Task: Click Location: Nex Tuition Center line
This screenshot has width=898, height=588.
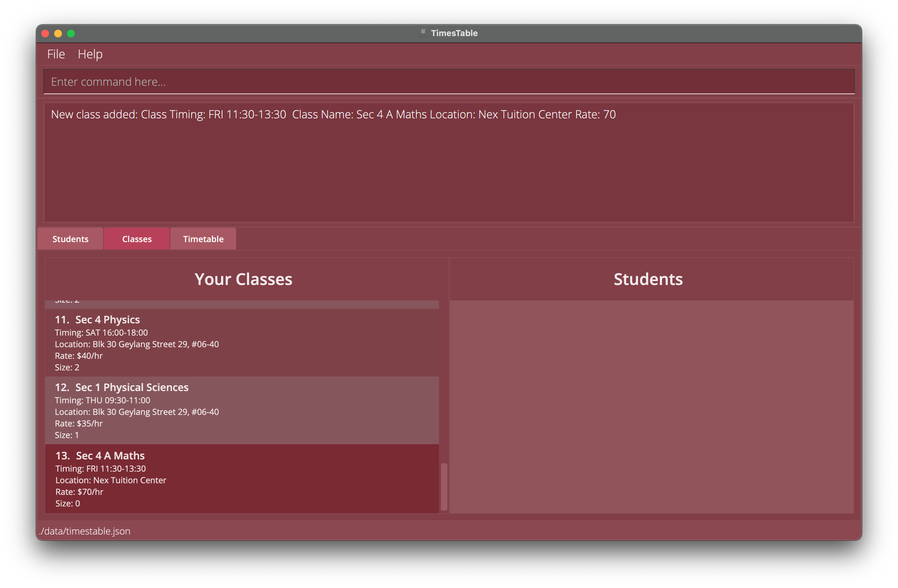Action: [111, 480]
